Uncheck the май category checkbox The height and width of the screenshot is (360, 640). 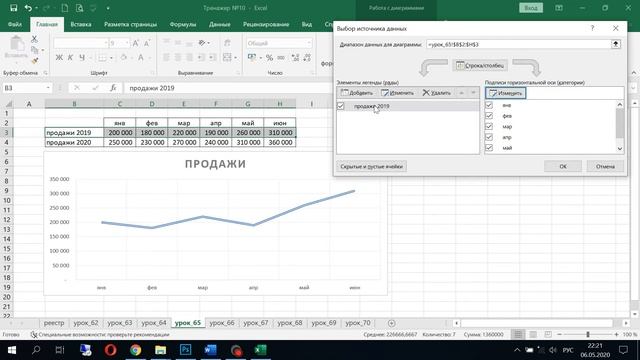click(489, 147)
